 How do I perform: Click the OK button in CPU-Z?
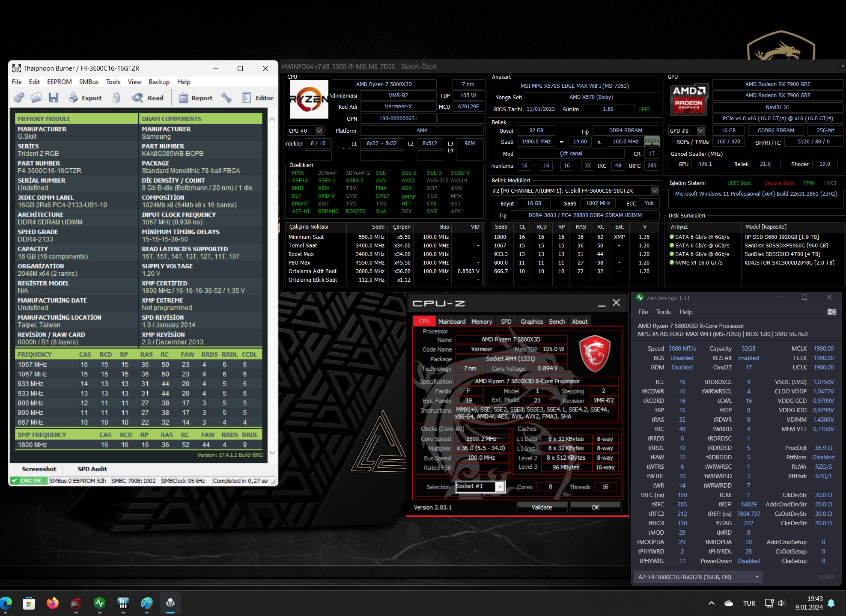595,507
